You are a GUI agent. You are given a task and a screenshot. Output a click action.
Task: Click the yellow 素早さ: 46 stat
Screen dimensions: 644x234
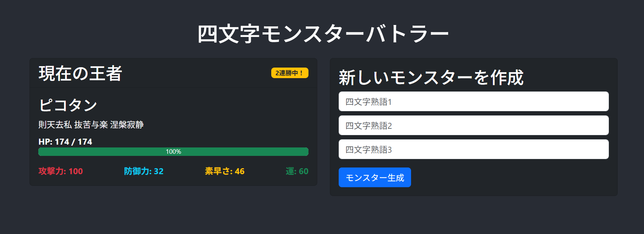tap(225, 171)
